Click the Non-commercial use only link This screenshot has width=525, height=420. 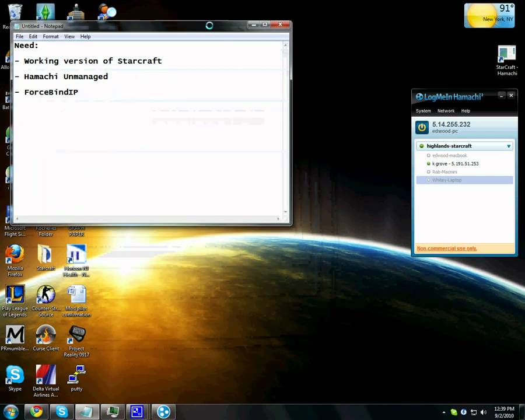click(447, 248)
